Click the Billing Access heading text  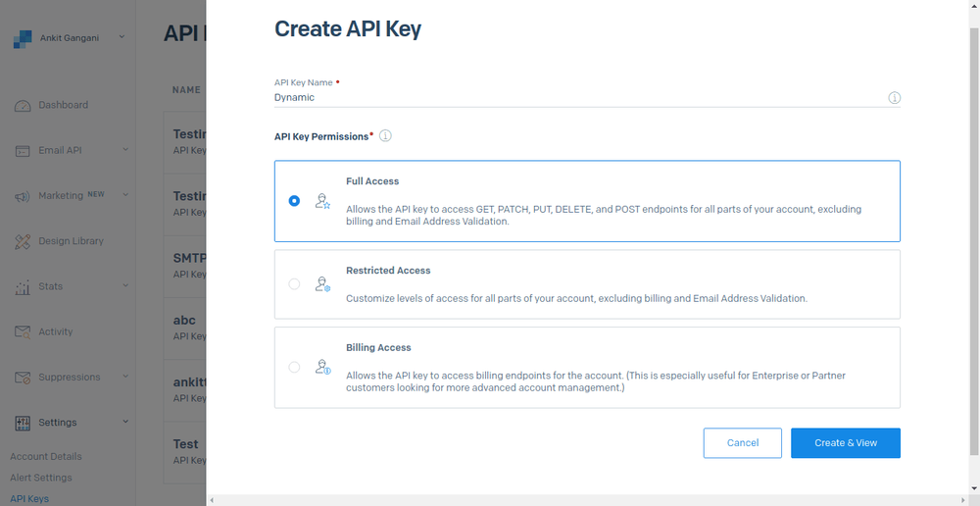click(378, 347)
